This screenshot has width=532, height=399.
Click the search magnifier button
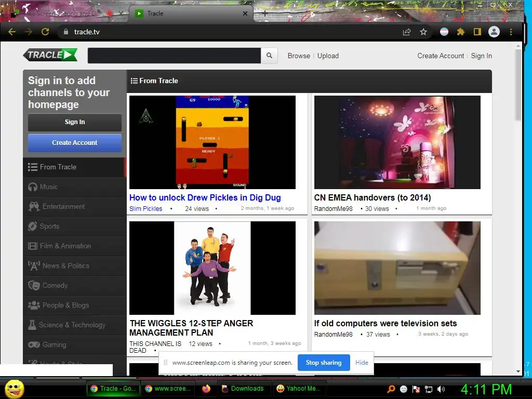point(270,55)
